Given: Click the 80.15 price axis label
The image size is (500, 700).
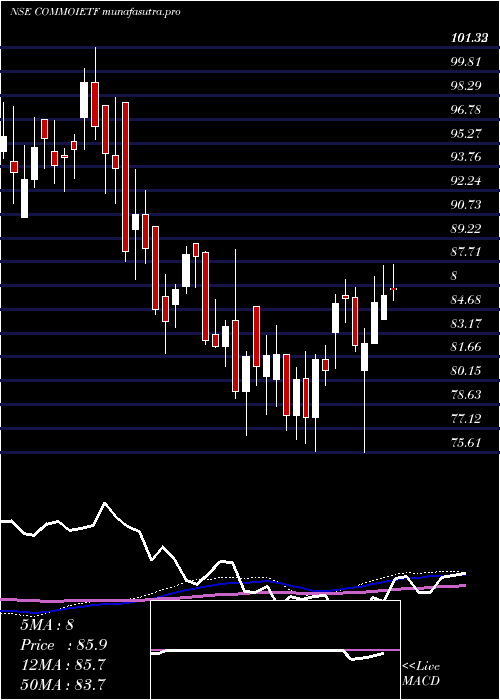Looking at the screenshot, I should pyautogui.click(x=466, y=371).
